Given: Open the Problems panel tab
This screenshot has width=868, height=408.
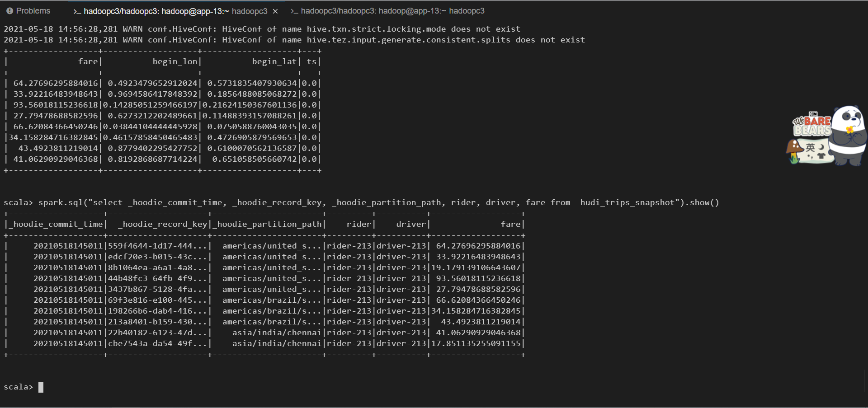Looking at the screenshot, I should pyautogui.click(x=33, y=11).
